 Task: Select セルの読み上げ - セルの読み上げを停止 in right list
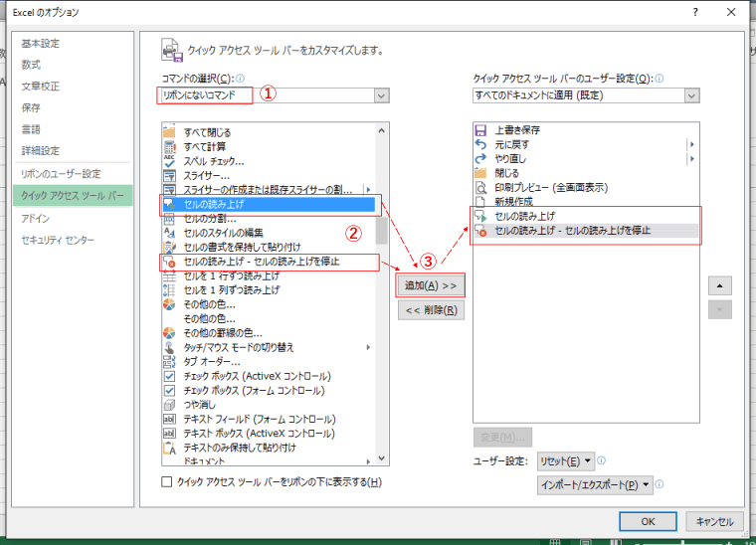[586, 231]
